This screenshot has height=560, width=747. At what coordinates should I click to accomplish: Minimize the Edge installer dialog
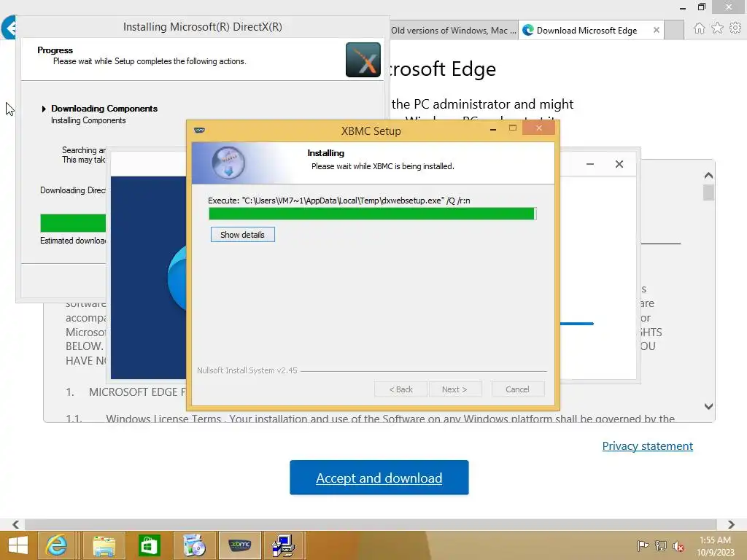tap(589, 164)
